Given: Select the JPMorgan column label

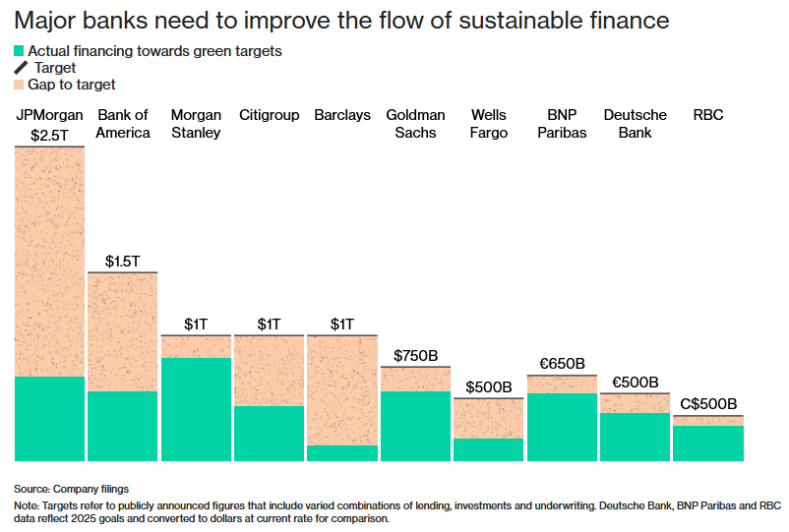Looking at the screenshot, I should pyautogui.click(x=49, y=115).
